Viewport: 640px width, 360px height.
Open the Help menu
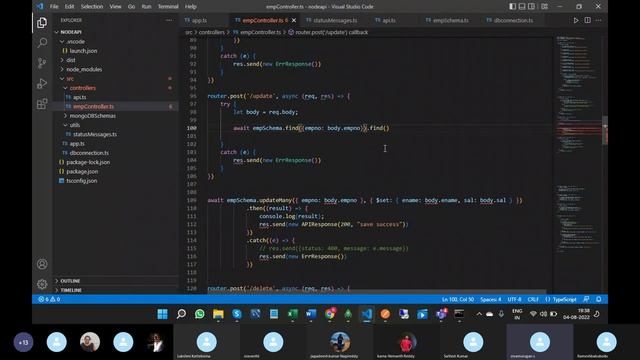(190, 7)
